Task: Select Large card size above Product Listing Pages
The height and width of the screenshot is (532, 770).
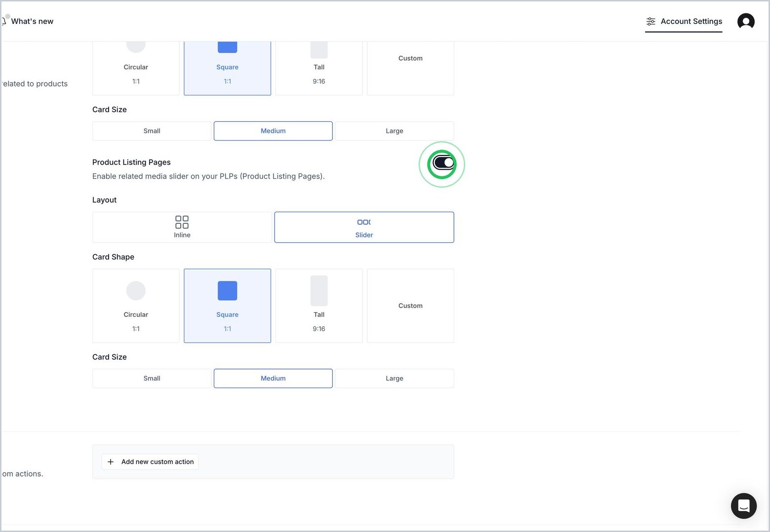Action: coord(395,131)
